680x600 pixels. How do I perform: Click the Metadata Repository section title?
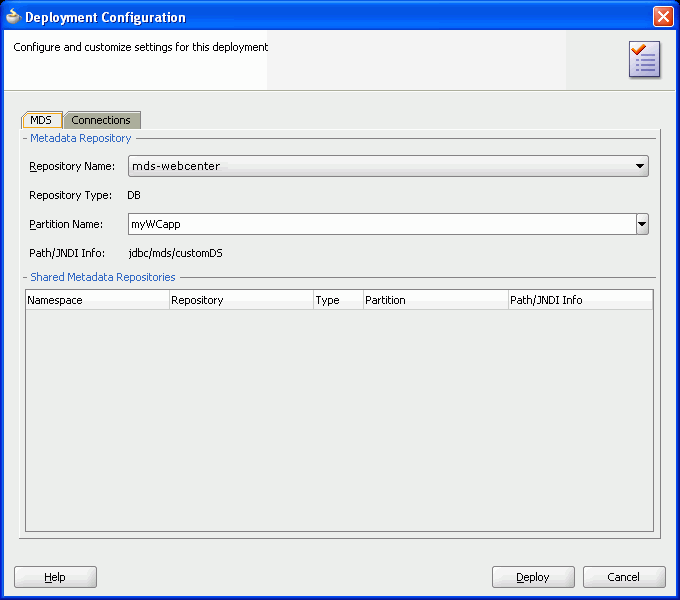tap(81, 138)
